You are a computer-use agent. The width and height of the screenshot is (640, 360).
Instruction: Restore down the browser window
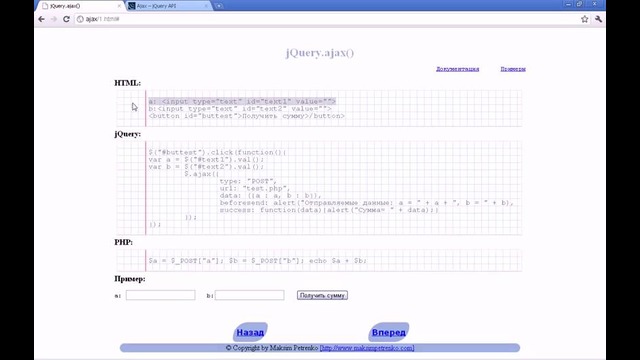pyautogui.click(x=580, y=4)
